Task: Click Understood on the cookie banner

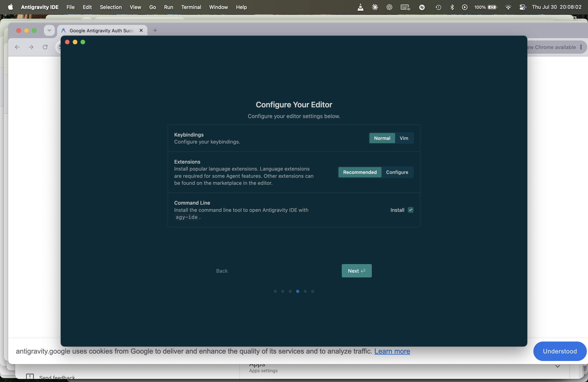Action: coord(560,351)
